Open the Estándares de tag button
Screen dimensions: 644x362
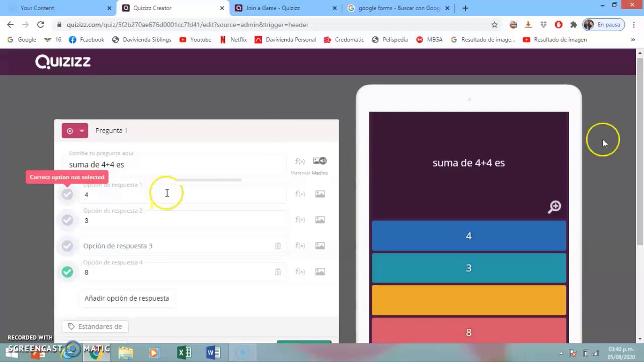[95, 326]
